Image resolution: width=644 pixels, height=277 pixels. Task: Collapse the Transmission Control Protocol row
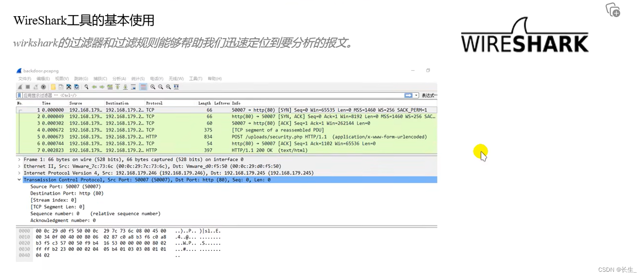(x=19, y=180)
